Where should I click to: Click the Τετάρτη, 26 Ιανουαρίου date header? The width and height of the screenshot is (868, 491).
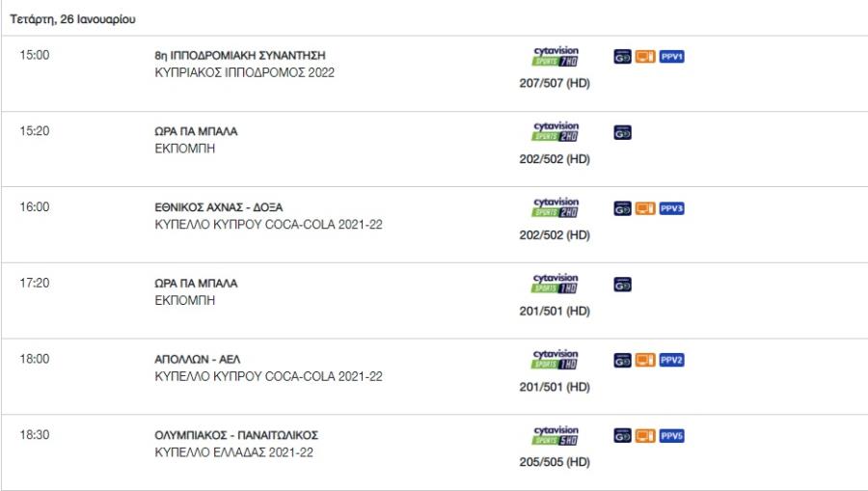(72, 19)
